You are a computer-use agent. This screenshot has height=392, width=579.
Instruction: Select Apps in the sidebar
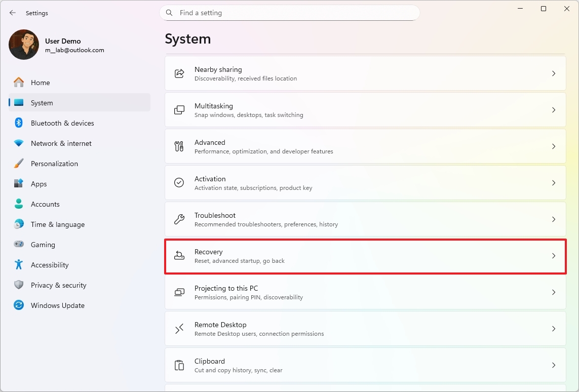click(38, 183)
